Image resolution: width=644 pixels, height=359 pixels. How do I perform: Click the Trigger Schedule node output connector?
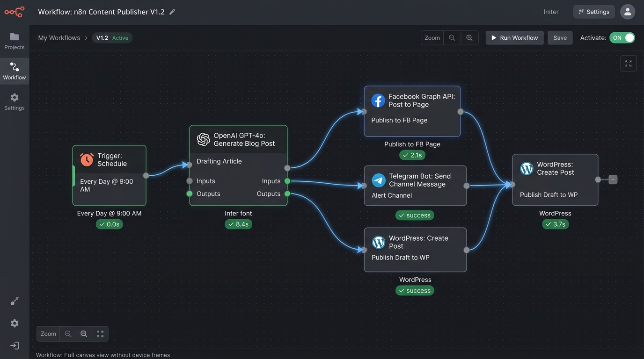click(x=146, y=175)
